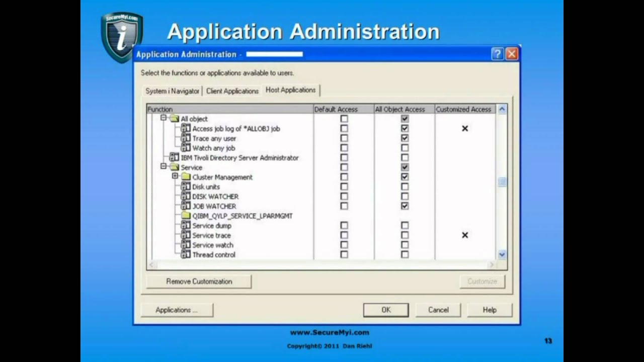
Task: Click the Customized Access column header
Action: [x=465, y=109]
